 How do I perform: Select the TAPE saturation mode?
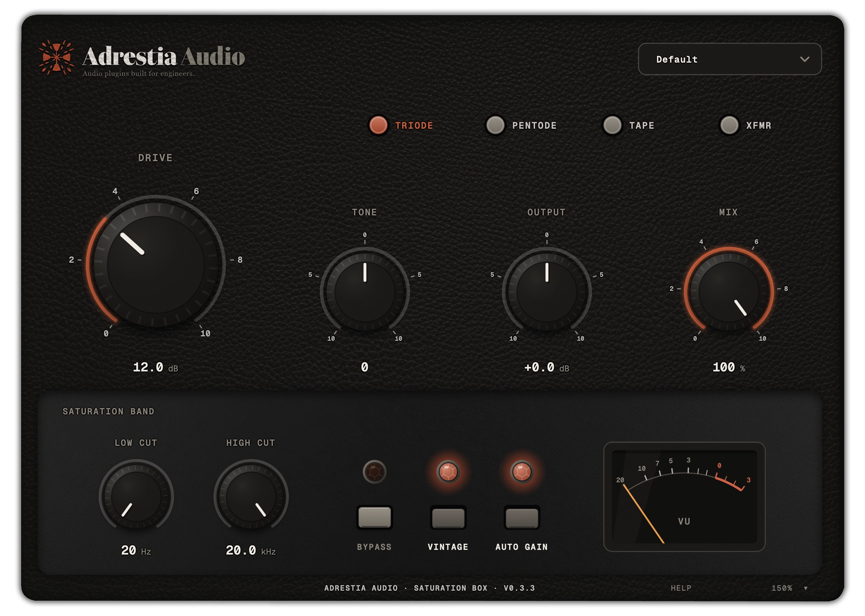click(x=628, y=125)
